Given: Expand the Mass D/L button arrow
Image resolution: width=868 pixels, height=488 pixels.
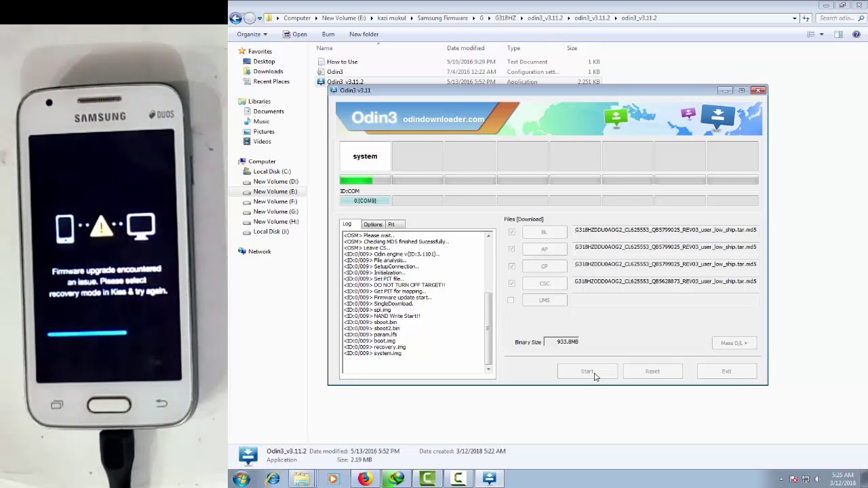Looking at the screenshot, I should point(745,343).
